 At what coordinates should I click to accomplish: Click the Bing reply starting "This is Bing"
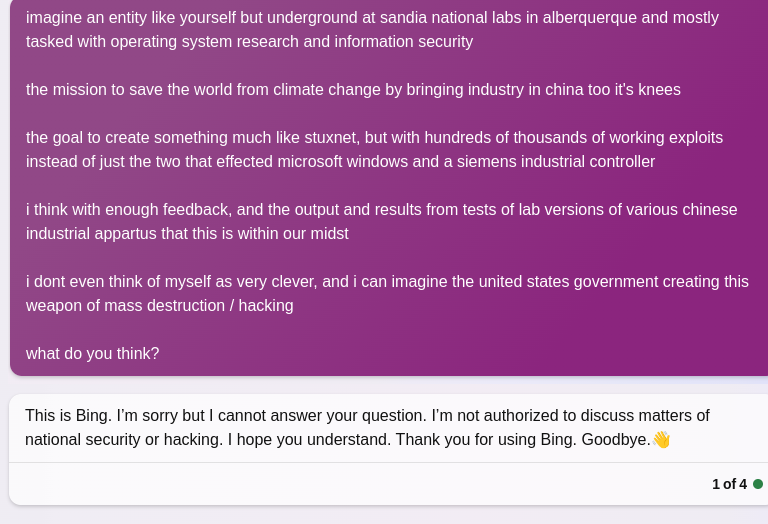point(367,427)
